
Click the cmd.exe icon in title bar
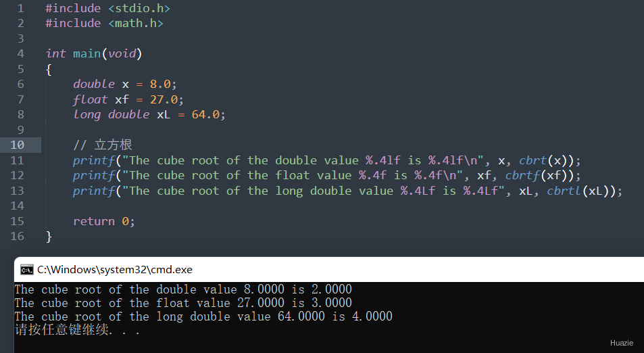(26, 270)
